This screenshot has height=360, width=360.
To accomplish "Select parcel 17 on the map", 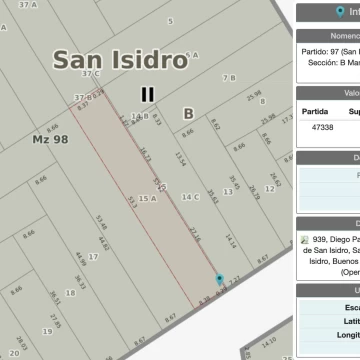I will point(93,257).
